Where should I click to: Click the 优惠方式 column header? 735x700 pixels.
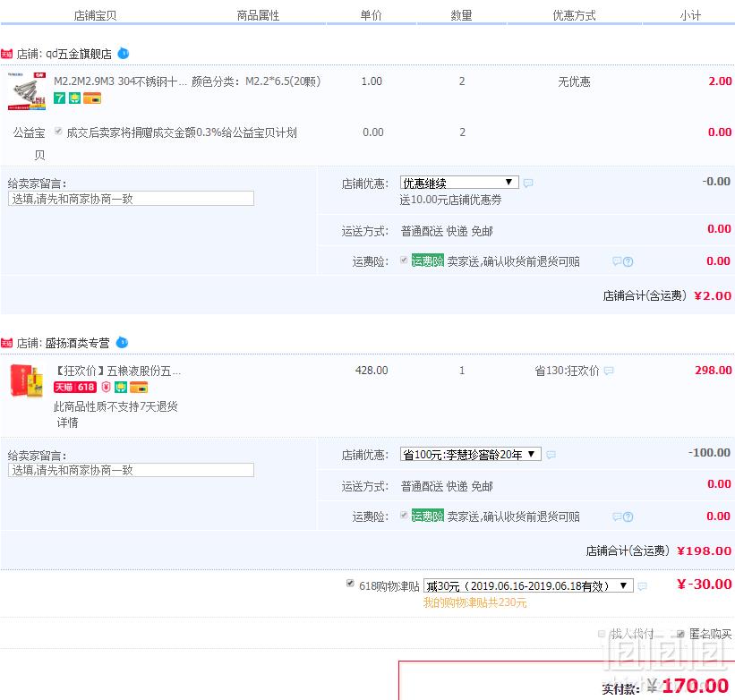(574, 15)
